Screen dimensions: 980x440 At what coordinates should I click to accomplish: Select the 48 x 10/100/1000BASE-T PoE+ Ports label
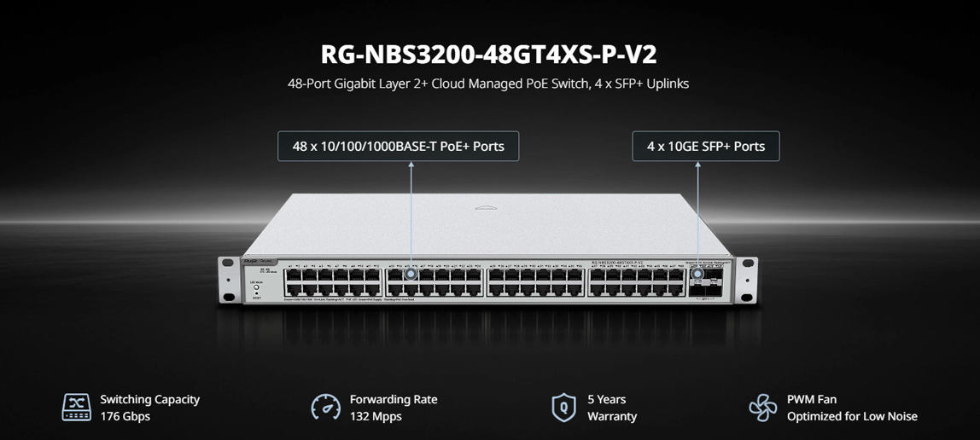[398, 146]
